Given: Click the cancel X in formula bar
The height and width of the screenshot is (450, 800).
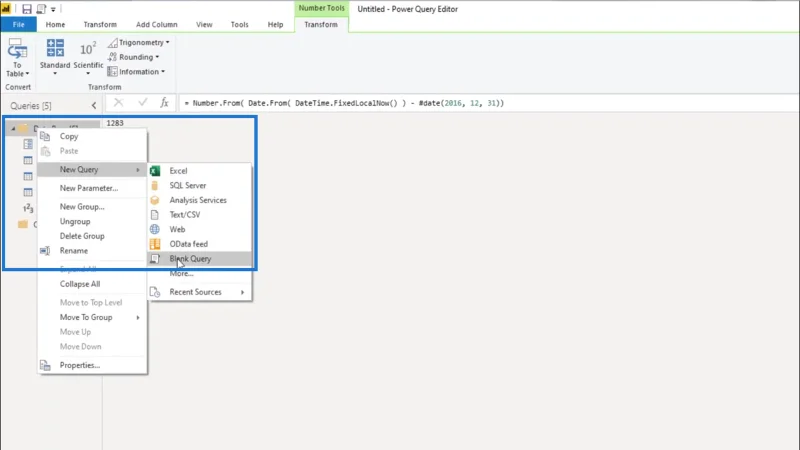Looking at the screenshot, I should tap(118, 103).
